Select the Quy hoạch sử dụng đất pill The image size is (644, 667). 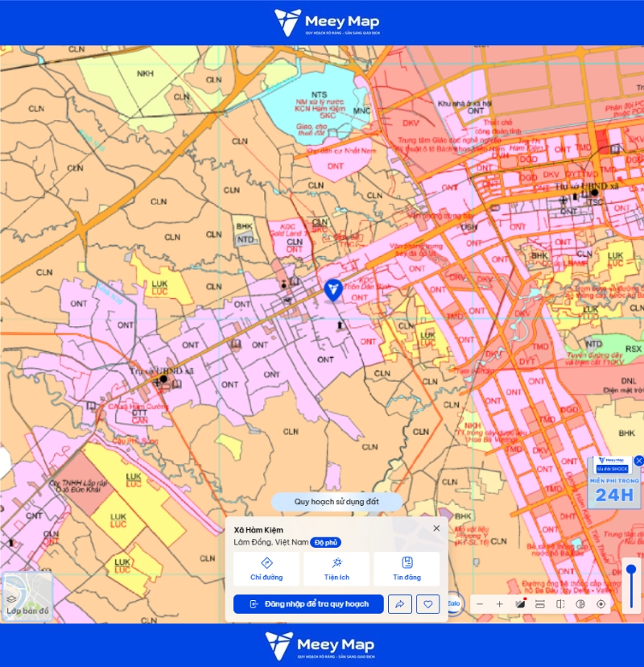pyautogui.click(x=336, y=502)
